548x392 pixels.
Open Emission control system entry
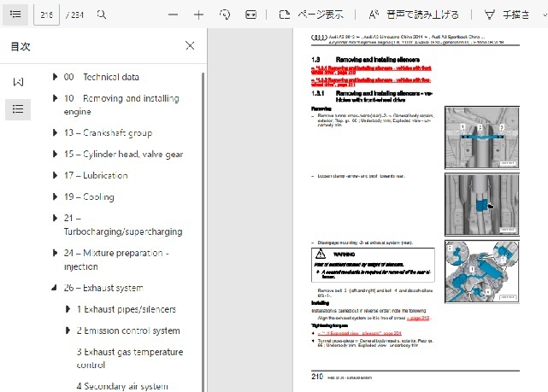pos(128,331)
